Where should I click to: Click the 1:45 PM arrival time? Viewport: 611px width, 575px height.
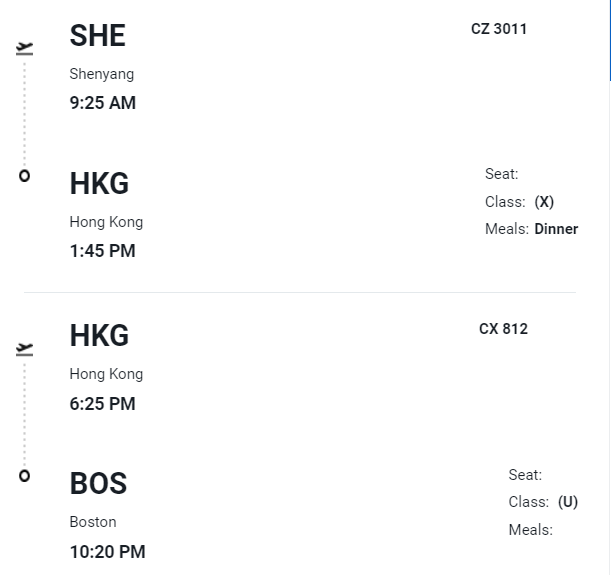pos(102,251)
